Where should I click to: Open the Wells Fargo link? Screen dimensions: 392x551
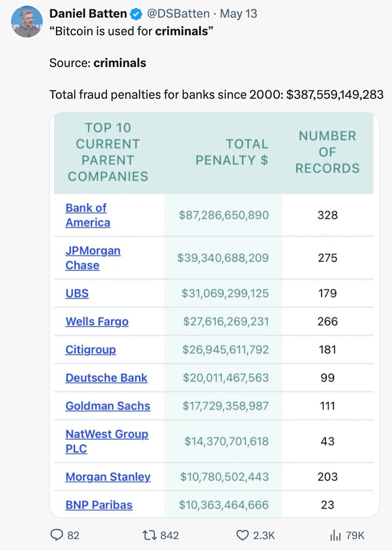[97, 321]
